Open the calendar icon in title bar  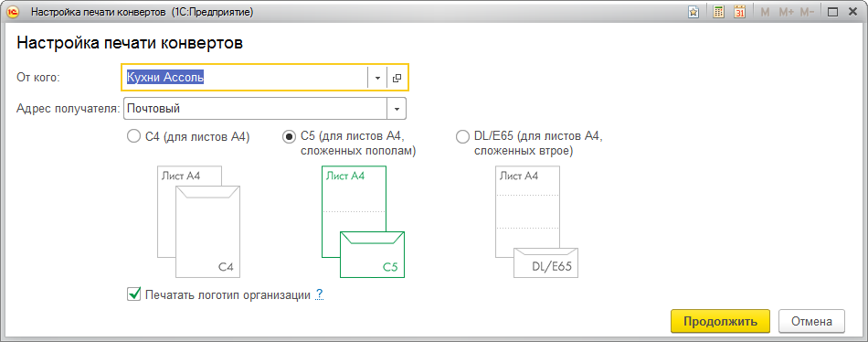tap(740, 12)
